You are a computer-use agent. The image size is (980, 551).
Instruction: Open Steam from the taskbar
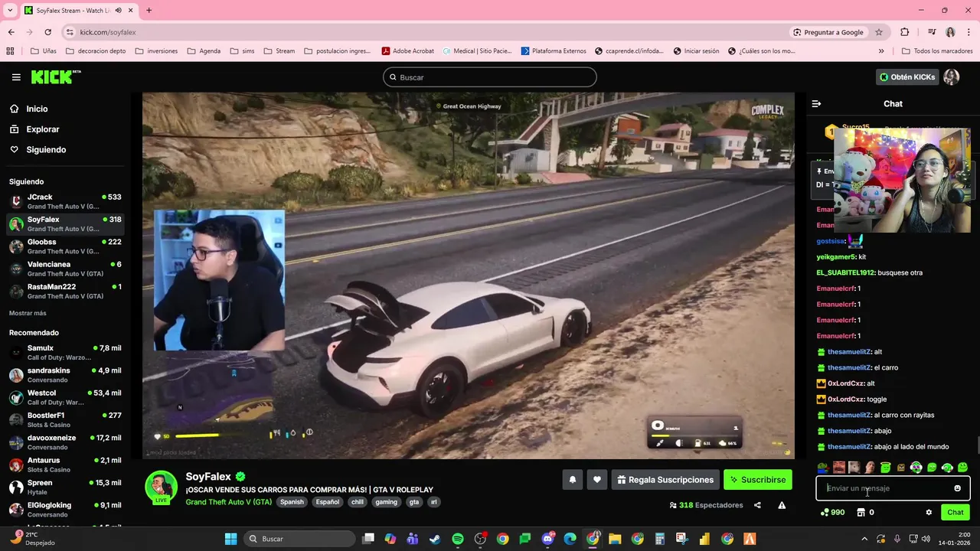pos(435,539)
